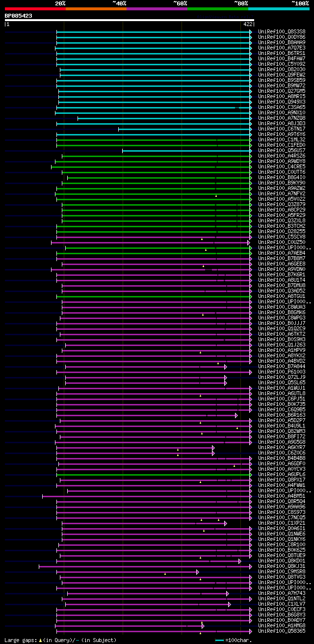Select the UniRef100_Q72LJ9 label
314x644 pixels.
click(x=282, y=377)
